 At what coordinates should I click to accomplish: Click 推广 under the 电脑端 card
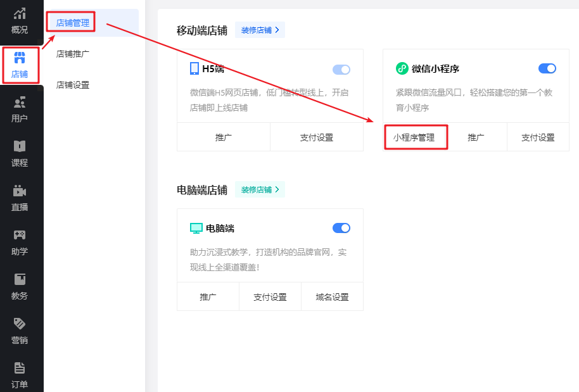(208, 297)
